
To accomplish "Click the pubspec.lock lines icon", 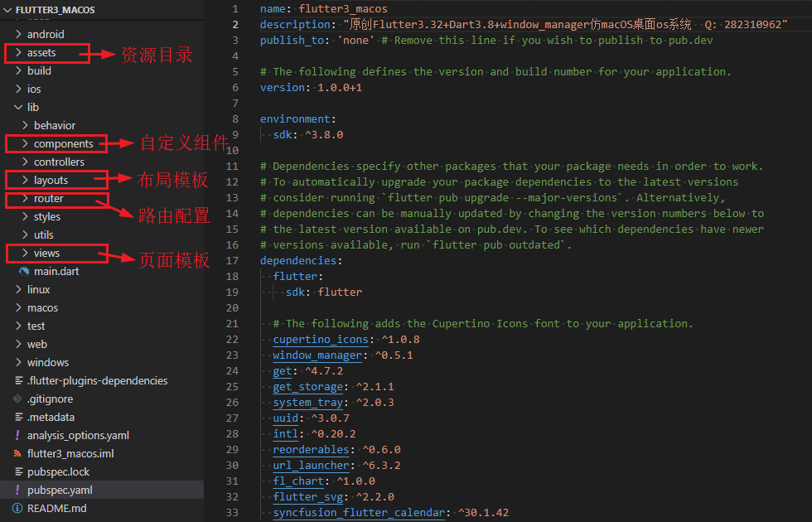I will 17,471.
